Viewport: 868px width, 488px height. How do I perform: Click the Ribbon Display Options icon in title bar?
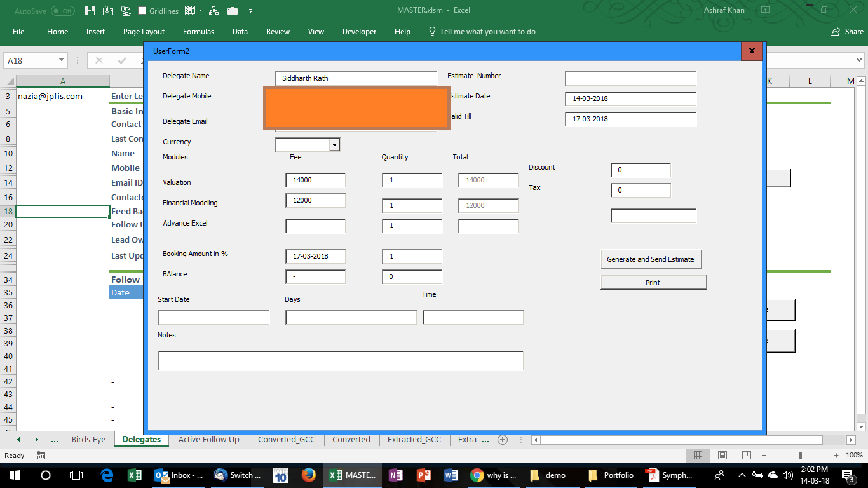[766, 10]
